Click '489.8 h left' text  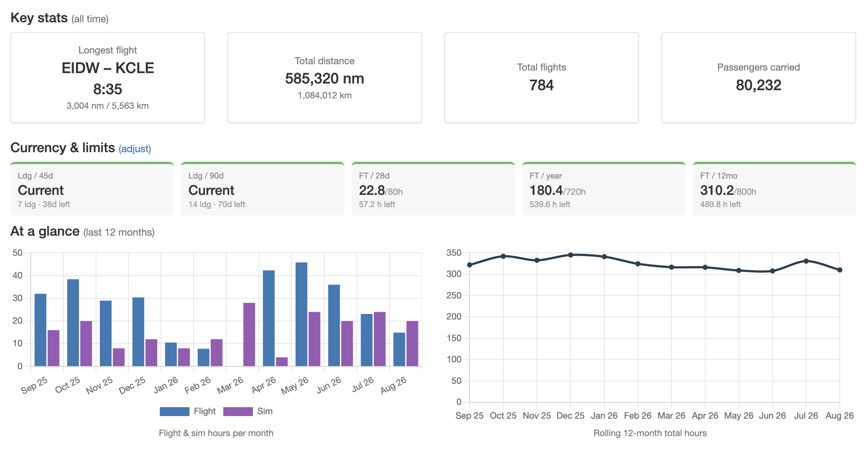tap(720, 204)
